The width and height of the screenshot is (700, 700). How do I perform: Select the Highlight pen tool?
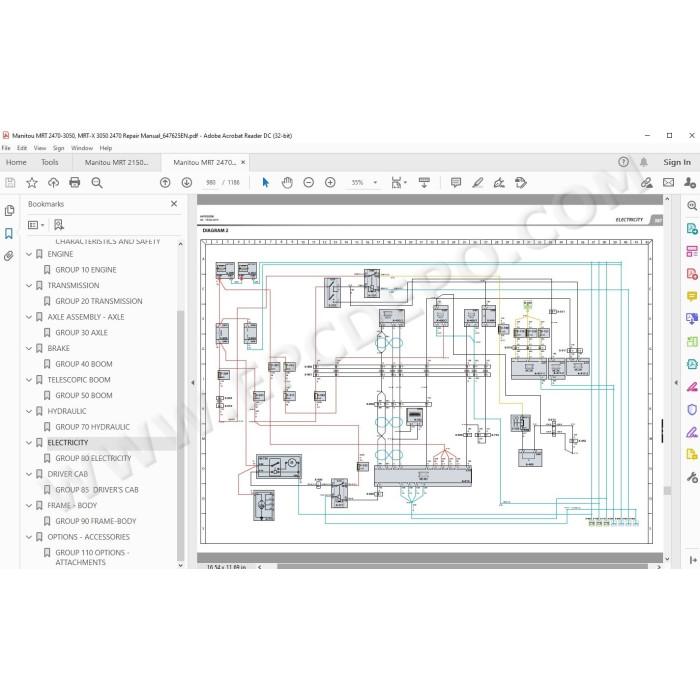click(478, 183)
